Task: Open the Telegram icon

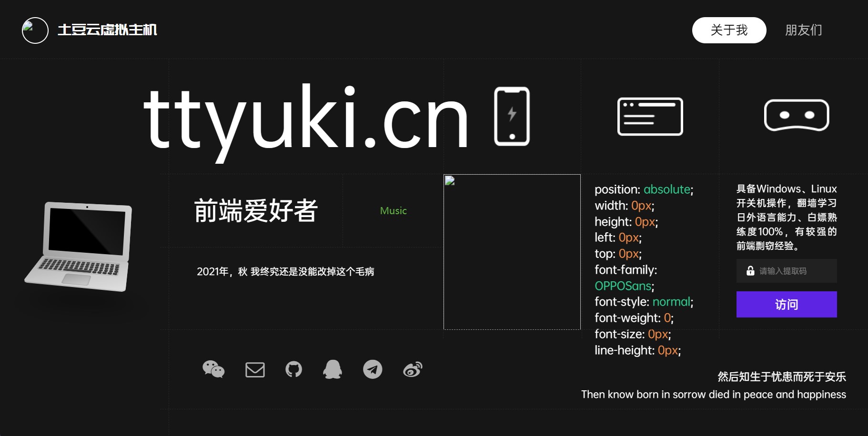Action: (373, 369)
